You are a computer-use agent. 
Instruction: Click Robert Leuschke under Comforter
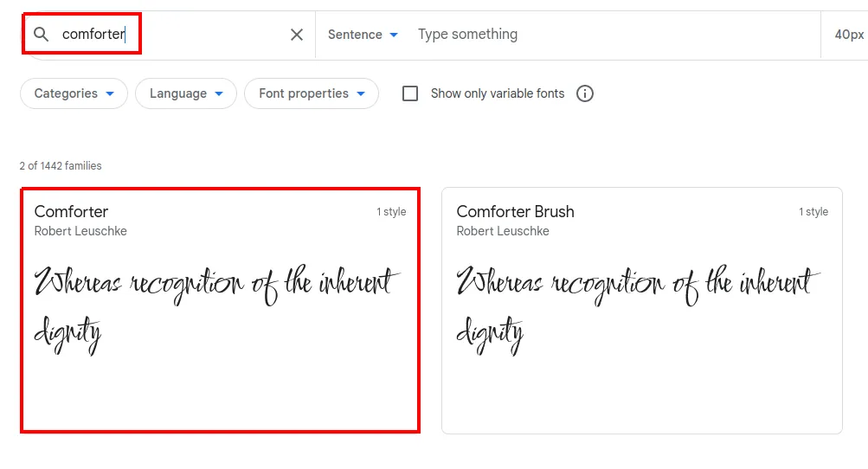click(x=80, y=231)
